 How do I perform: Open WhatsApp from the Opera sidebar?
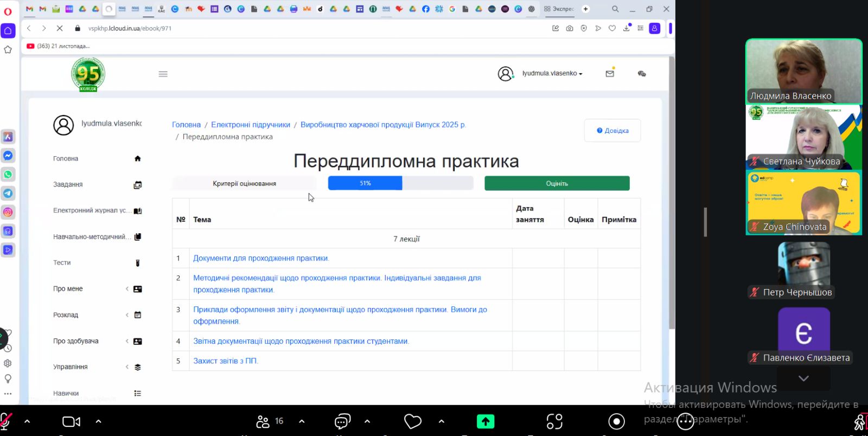pos(8,175)
